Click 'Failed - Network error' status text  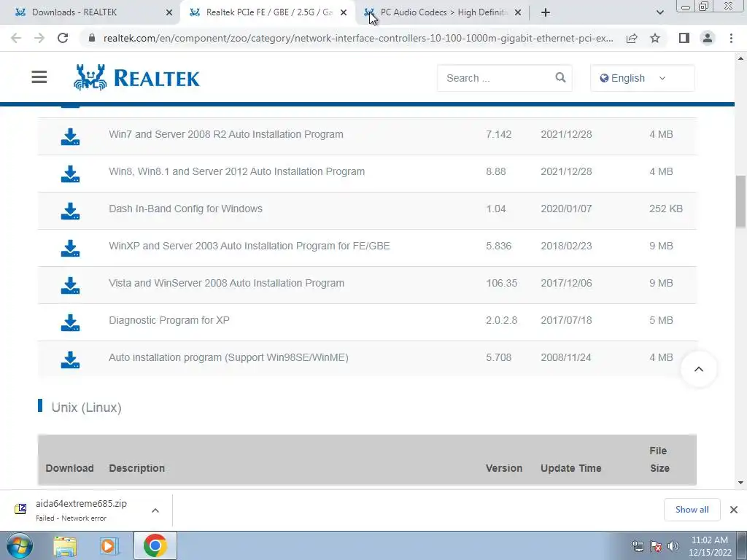tap(71, 518)
